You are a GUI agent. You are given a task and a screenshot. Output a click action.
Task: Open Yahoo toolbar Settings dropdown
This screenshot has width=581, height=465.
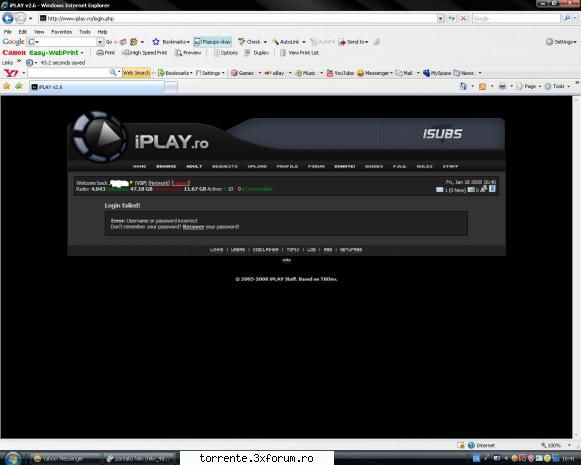tap(210, 73)
